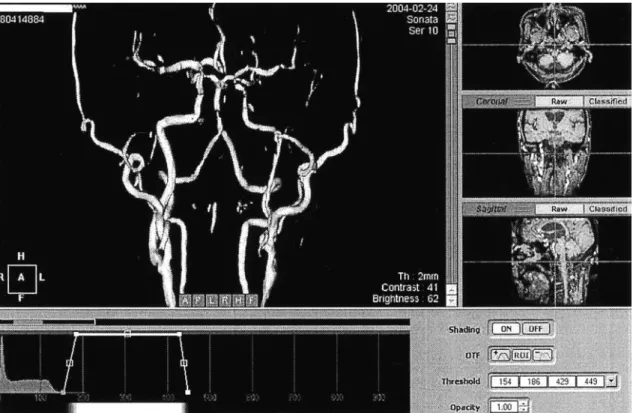Click the Th : 2mm thickness text
This screenshot has width=633, height=413.
(418, 277)
